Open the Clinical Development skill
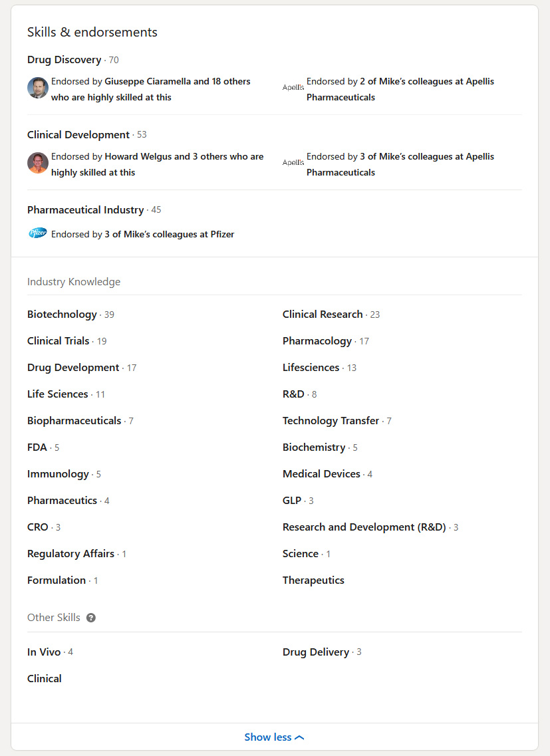This screenshot has height=756, width=550. [78, 134]
